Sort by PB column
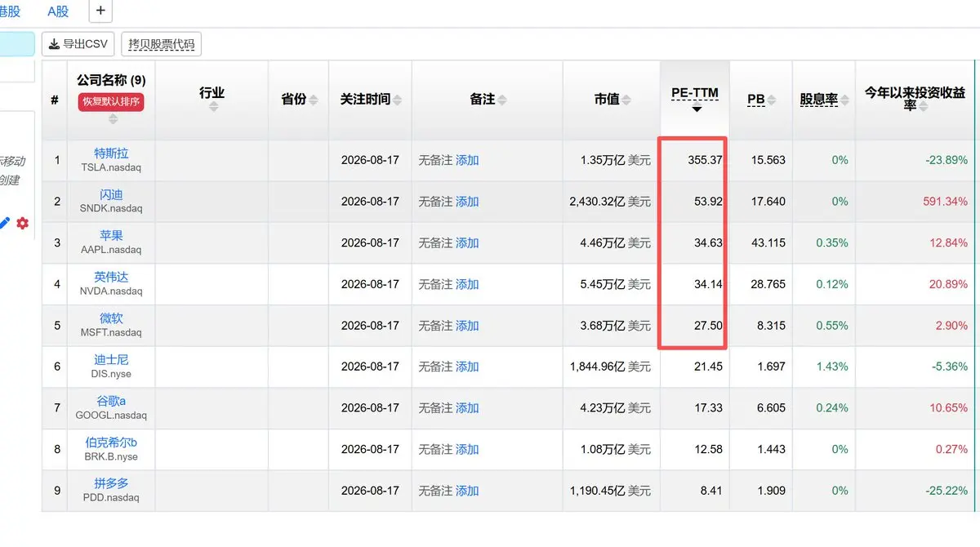This screenshot has height=547, width=980. pos(772,100)
